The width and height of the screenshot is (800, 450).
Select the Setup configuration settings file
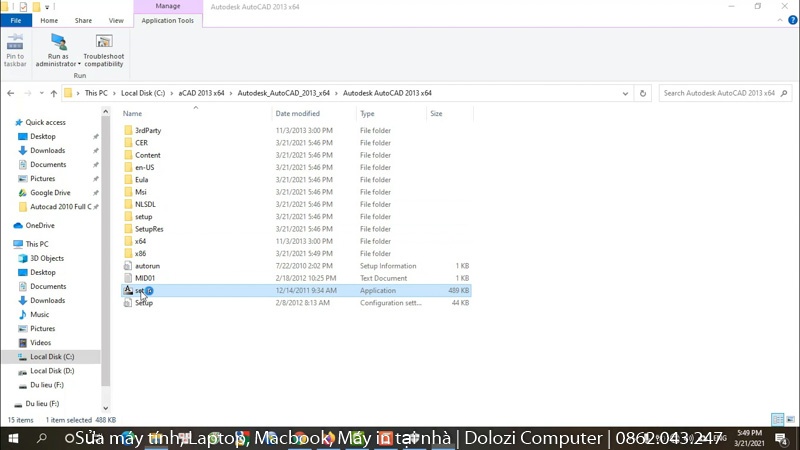[143, 303]
